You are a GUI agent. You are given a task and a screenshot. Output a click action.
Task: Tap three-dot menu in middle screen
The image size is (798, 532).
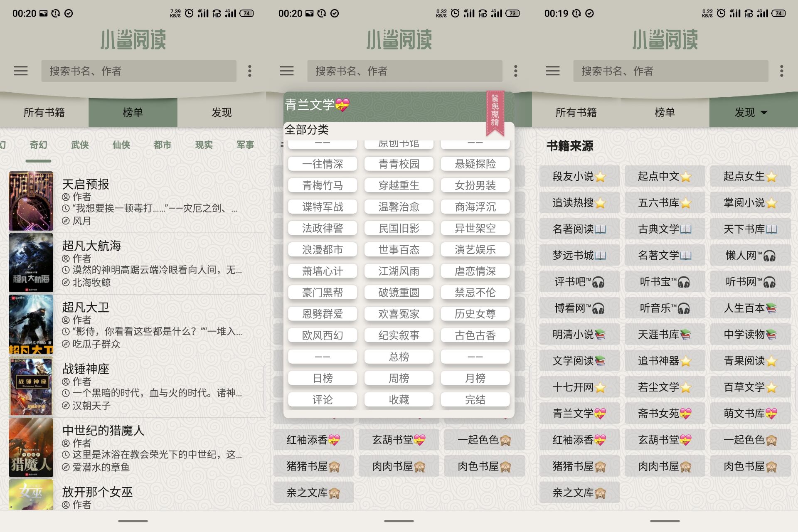coord(515,71)
